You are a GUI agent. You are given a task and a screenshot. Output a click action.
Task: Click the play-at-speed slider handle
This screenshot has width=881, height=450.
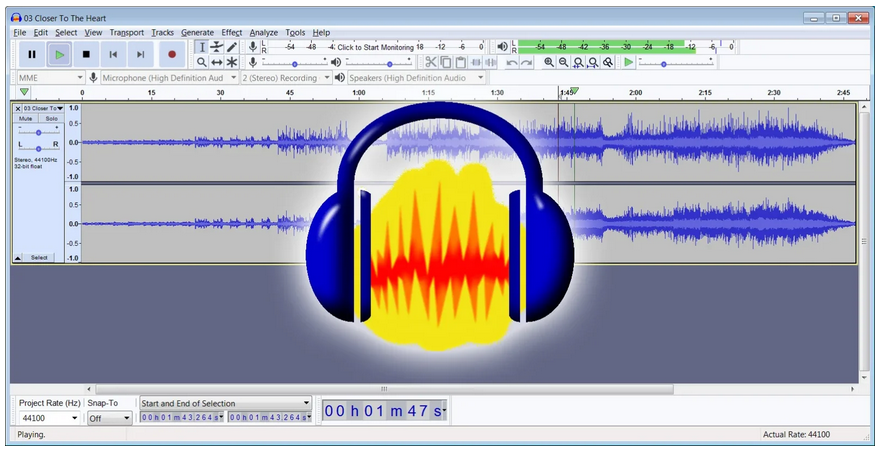click(664, 64)
